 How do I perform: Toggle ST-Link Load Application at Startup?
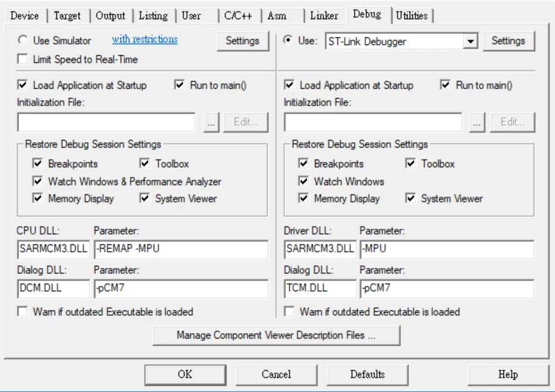pos(289,85)
